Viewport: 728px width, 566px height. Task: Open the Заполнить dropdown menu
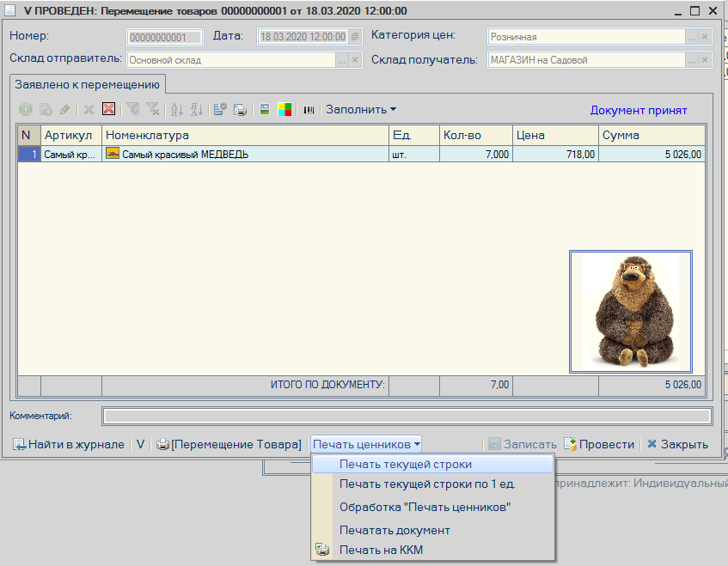point(361,109)
